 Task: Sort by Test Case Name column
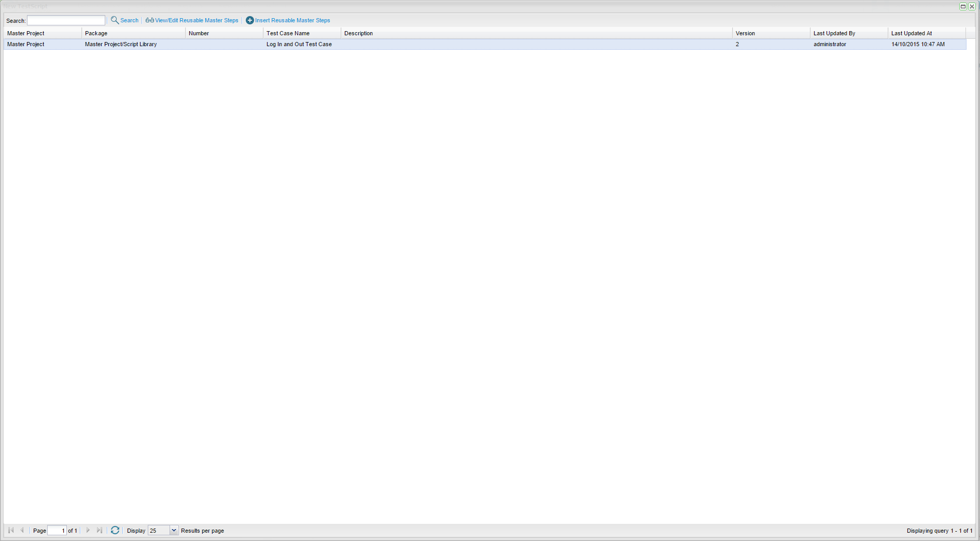coord(288,33)
